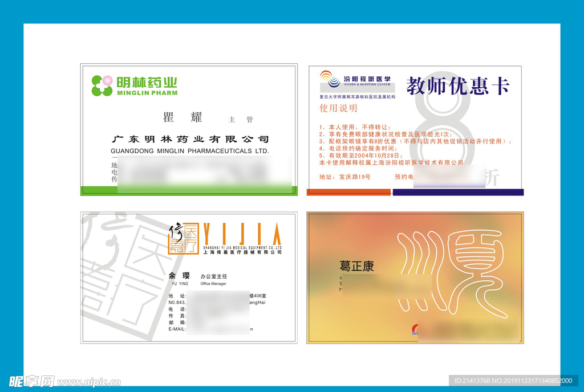The height and width of the screenshot is (392, 584).
Task: Select the '本卡使用解释权属上海汾阳视听医学技术有限公司' line
Action: point(391,162)
